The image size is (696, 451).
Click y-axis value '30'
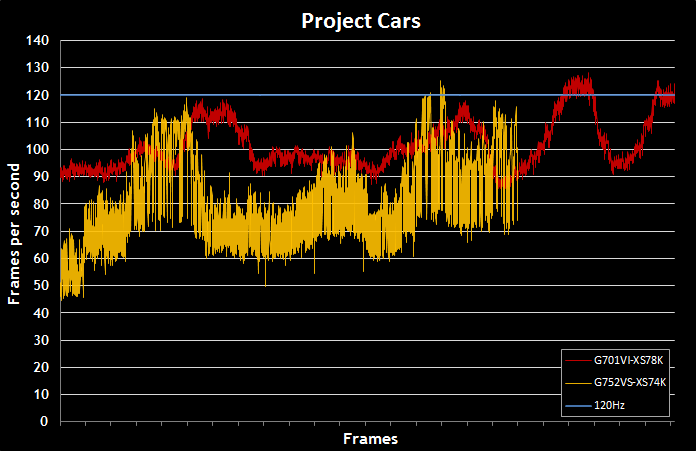pos(41,340)
